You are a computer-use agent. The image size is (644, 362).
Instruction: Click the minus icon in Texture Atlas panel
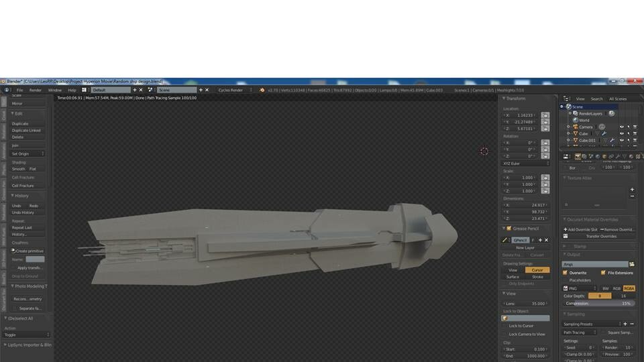(632, 196)
